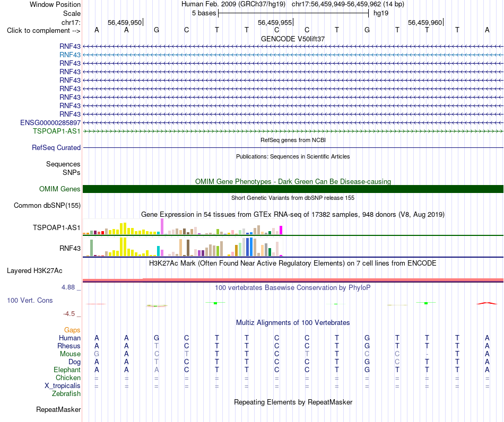Image resolution: width=504 pixels, height=422 pixels.
Task: Click the H3K27Ac Mark ENCODE track title
Action: click(x=293, y=263)
